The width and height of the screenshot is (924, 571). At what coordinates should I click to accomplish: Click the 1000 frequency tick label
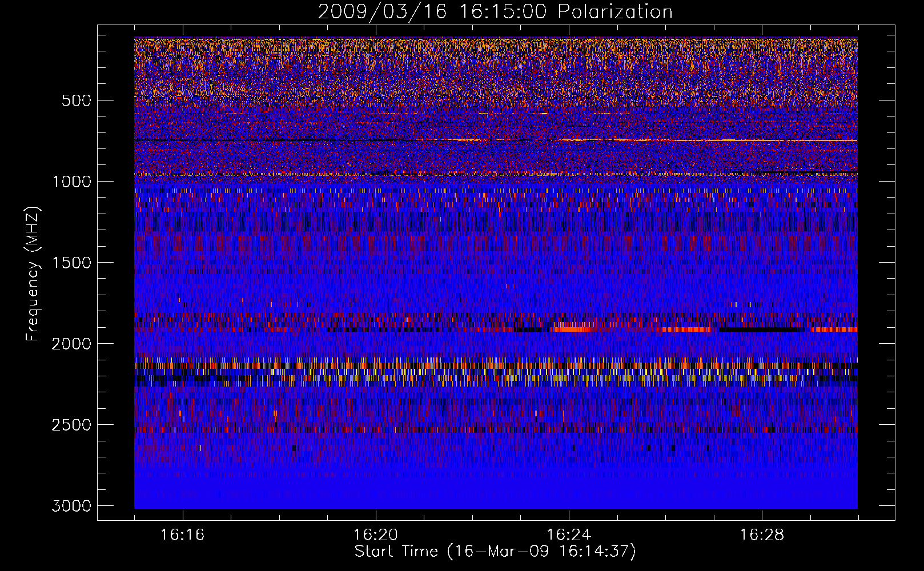71,182
